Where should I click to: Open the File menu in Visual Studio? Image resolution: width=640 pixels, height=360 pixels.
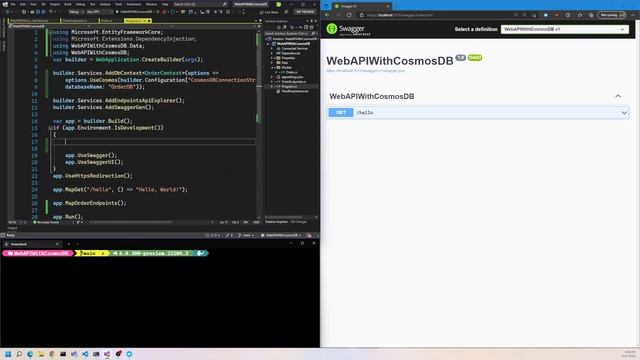click(x=13, y=4)
